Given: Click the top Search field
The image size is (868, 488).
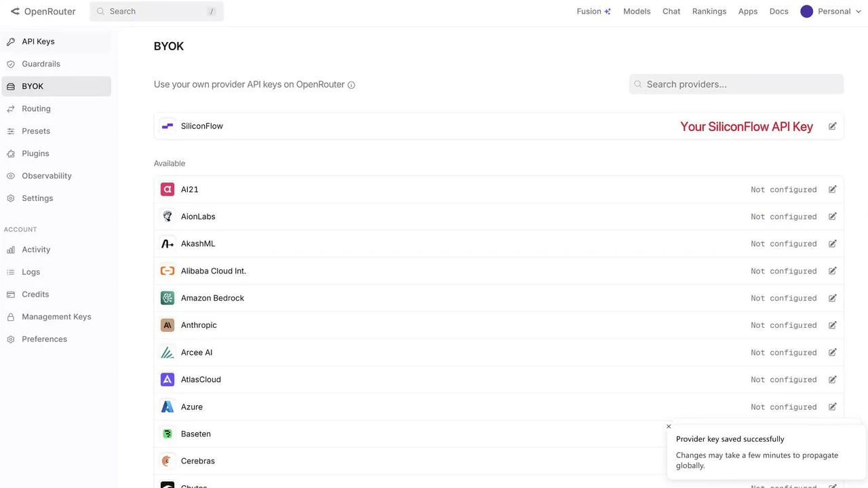Looking at the screenshot, I should coord(157,12).
